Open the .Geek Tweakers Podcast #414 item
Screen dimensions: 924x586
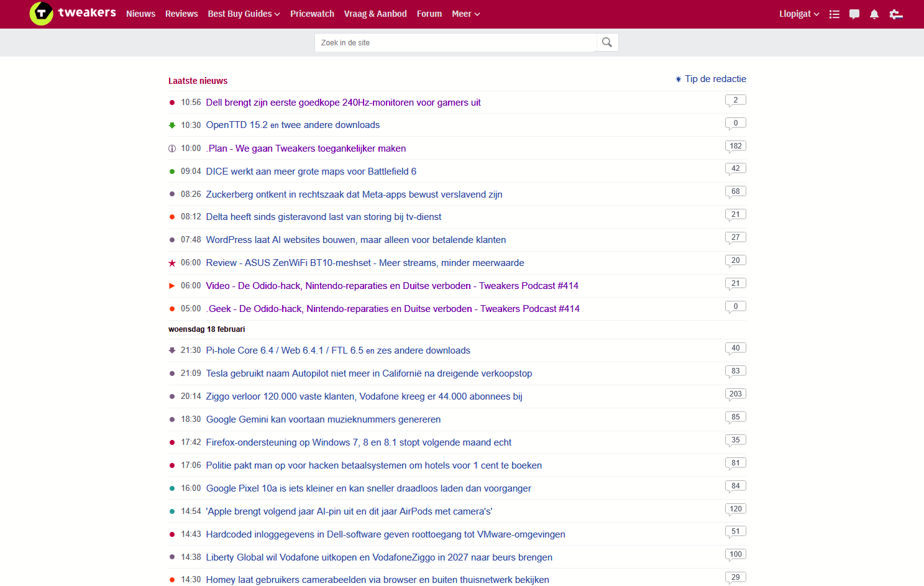(393, 309)
